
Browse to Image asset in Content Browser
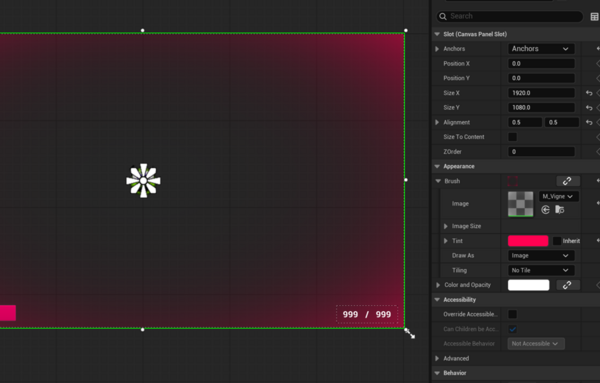[x=559, y=210]
